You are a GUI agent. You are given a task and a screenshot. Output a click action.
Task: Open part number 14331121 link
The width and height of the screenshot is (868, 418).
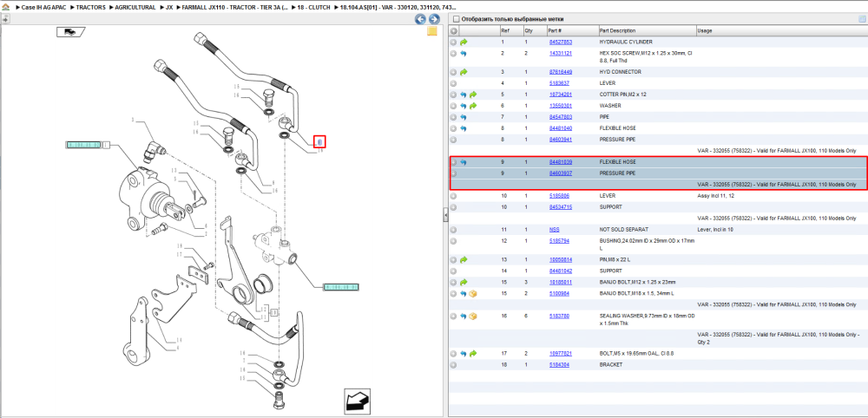pos(560,54)
